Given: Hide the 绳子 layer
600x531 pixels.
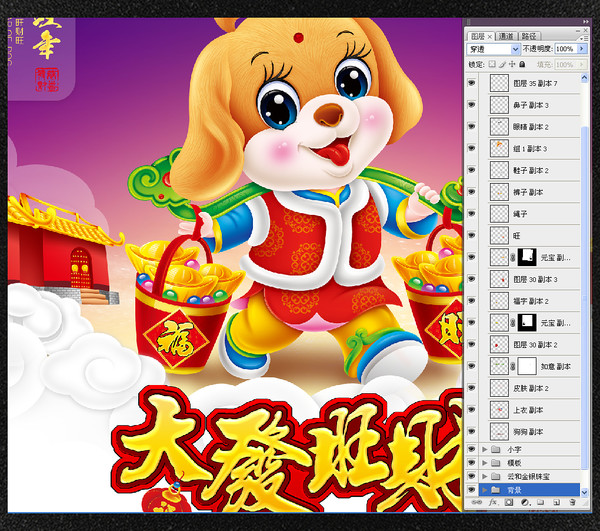Looking at the screenshot, I should (471, 213).
